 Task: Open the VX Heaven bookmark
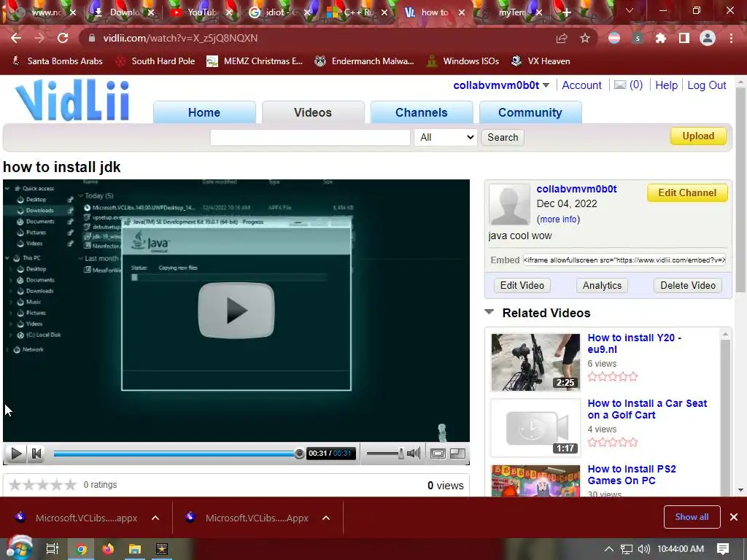541,61
